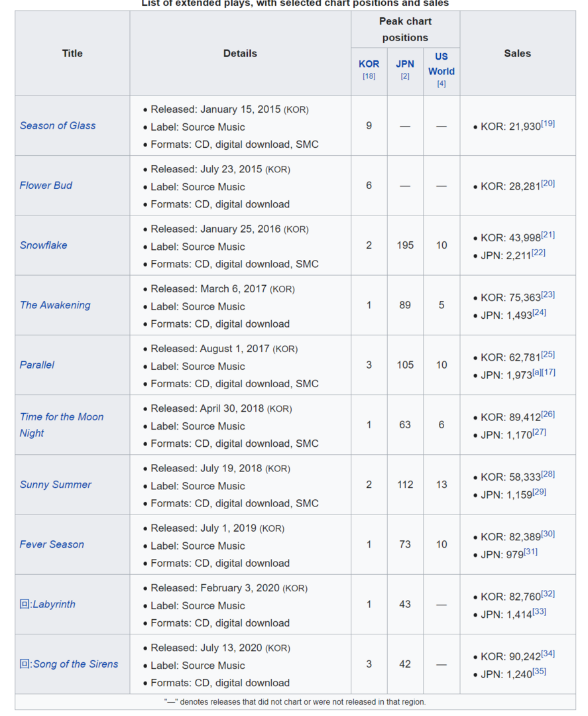Open citation [34] for Song of the Sirens KOR
Screen dimensions: 588x716
[548, 654]
